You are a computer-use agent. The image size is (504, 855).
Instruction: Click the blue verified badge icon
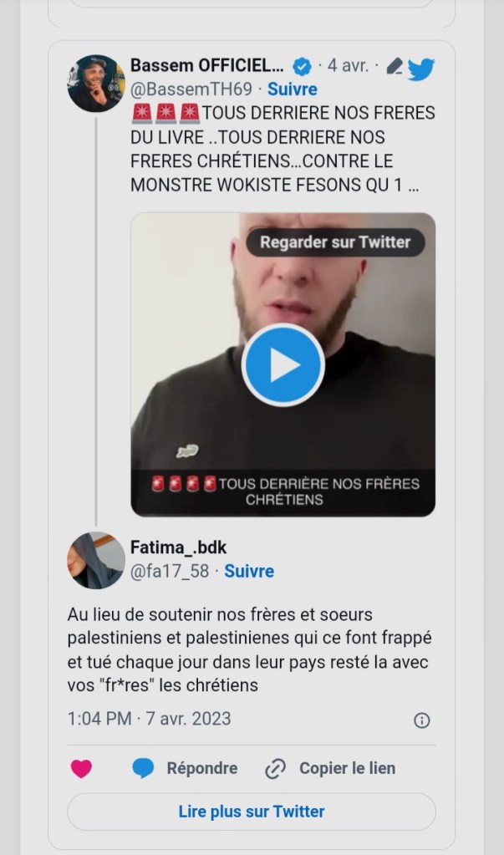tap(302, 67)
